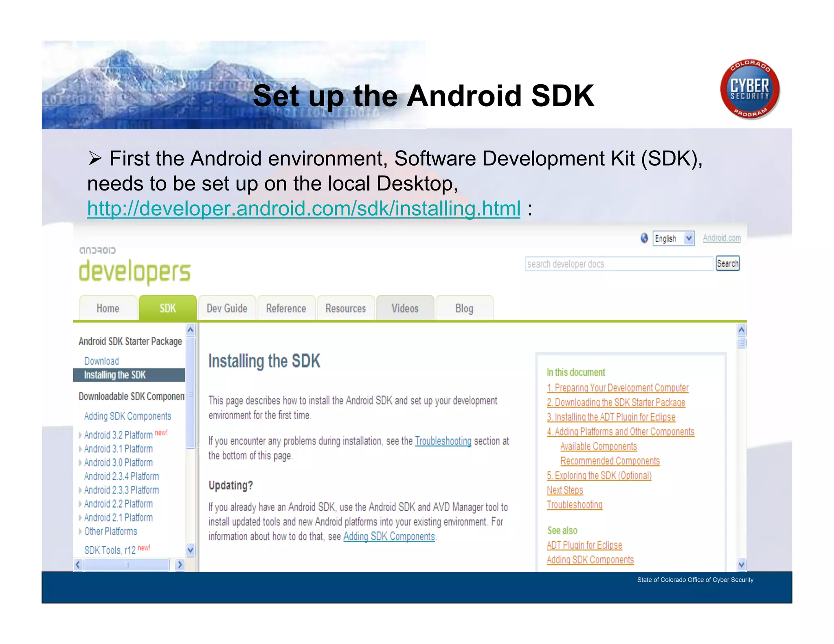Open the Troubleshooting link in paragraph

(443, 441)
